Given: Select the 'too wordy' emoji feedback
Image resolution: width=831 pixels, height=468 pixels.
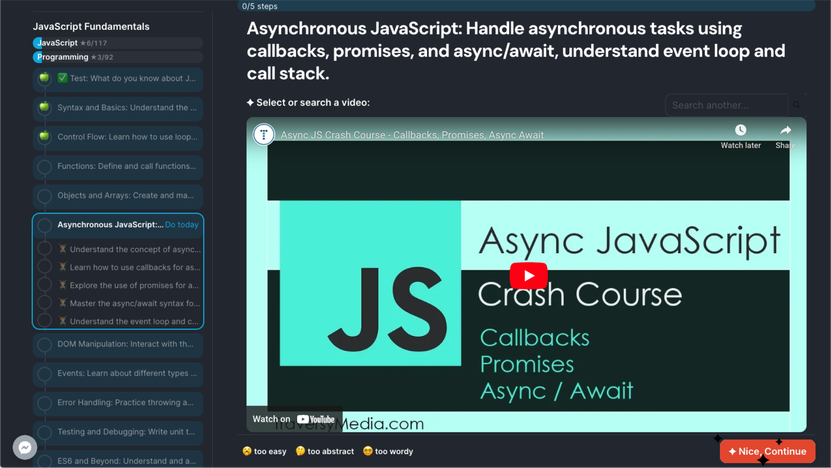Looking at the screenshot, I should pyautogui.click(x=388, y=452).
